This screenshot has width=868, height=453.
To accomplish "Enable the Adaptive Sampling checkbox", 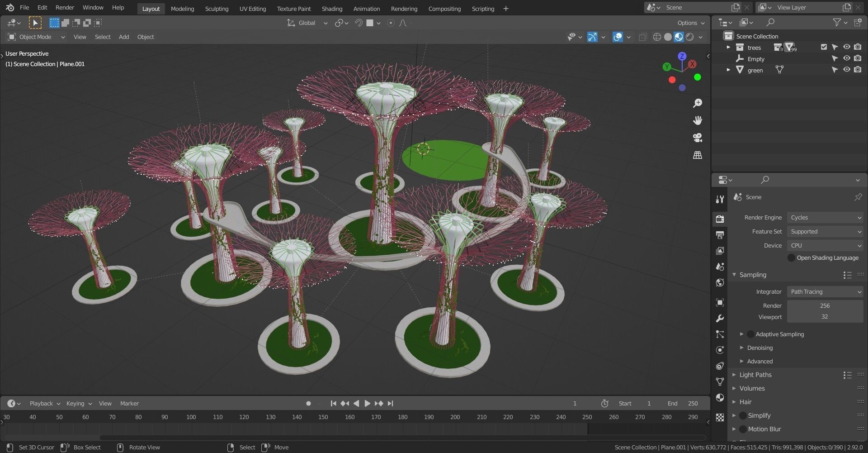I will click(750, 334).
